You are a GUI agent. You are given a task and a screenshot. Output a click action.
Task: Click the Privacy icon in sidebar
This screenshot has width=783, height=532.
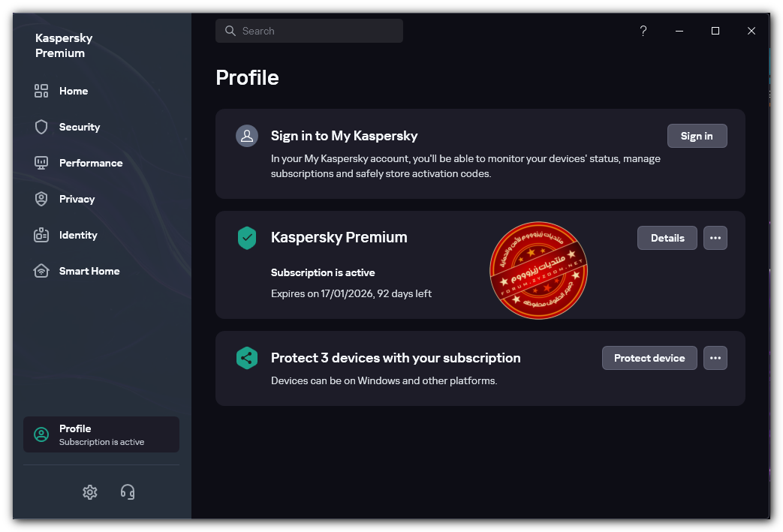pos(41,199)
